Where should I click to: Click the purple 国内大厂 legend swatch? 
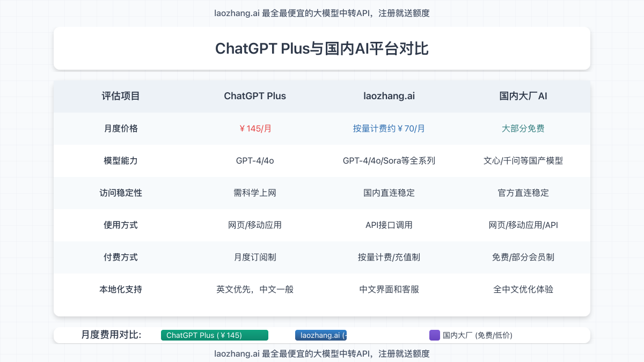(x=435, y=335)
